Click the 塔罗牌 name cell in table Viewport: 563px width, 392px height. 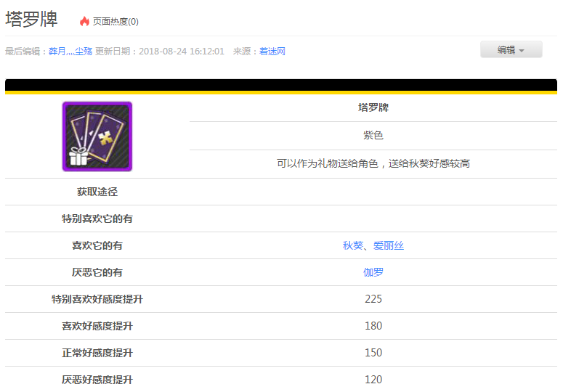pos(373,107)
